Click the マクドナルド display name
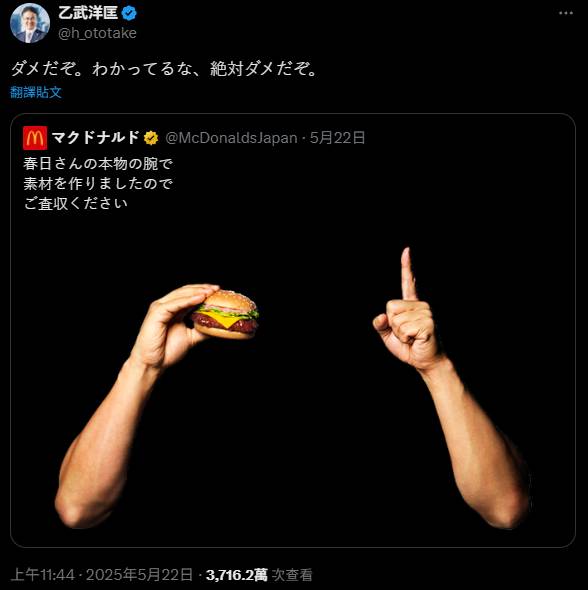 point(96,138)
